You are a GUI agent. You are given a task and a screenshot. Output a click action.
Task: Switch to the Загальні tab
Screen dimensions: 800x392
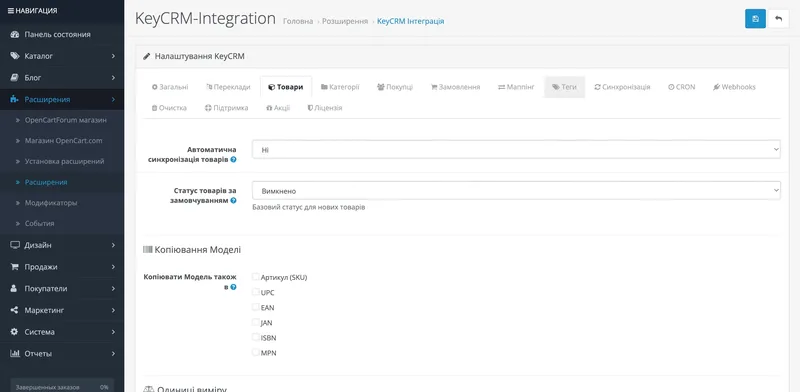tap(170, 87)
